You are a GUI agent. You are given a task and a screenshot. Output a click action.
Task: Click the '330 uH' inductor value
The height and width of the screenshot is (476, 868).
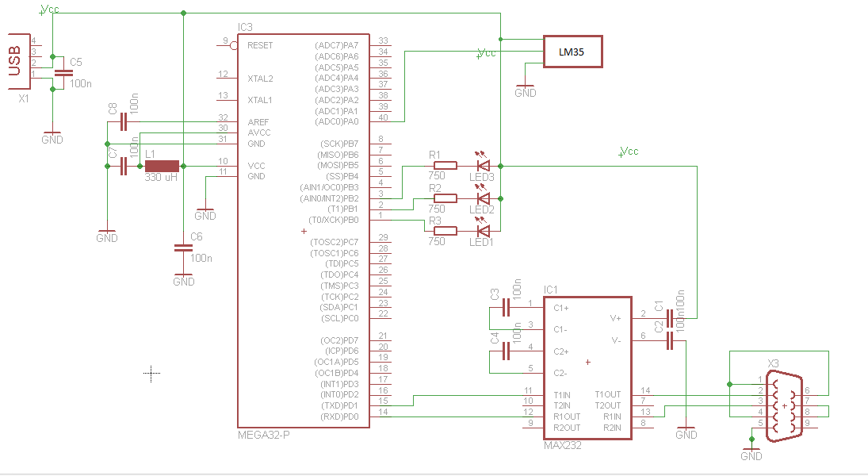pos(161,178)
